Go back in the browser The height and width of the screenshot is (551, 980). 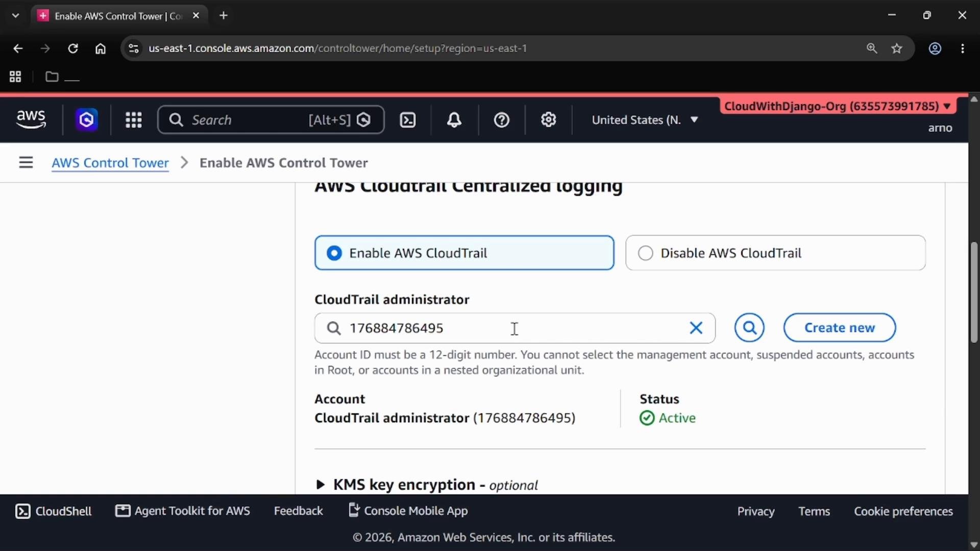tap(18, 48)
